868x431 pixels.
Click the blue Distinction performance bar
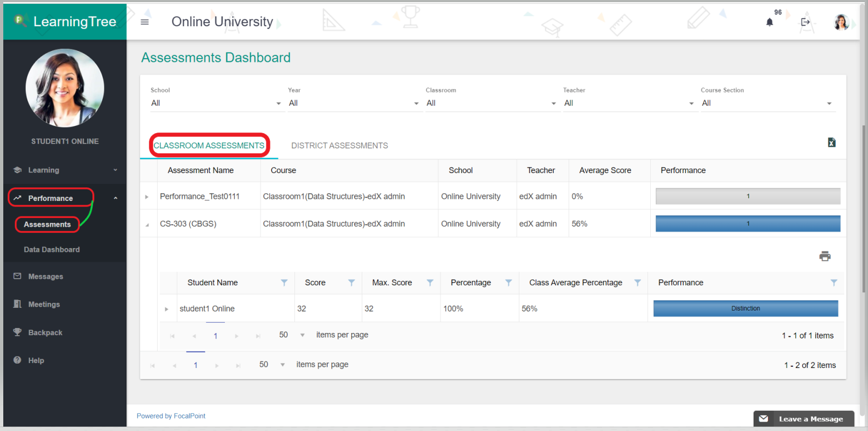[x=745, y=309]
